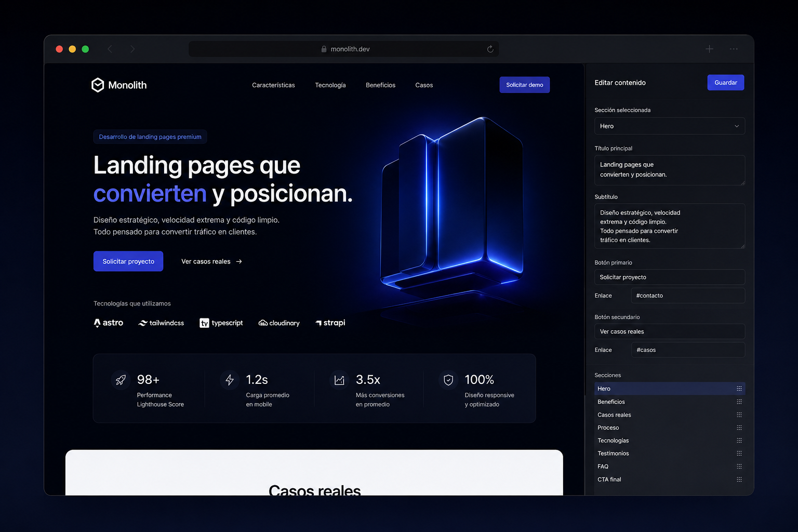
Task: Select Proceso in the Secciones list
Action: (670, 428)
